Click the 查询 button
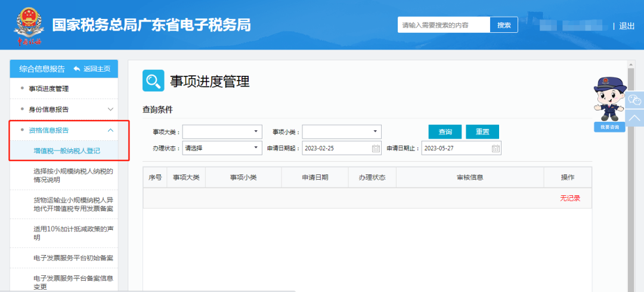 click(x=445, y=132)
